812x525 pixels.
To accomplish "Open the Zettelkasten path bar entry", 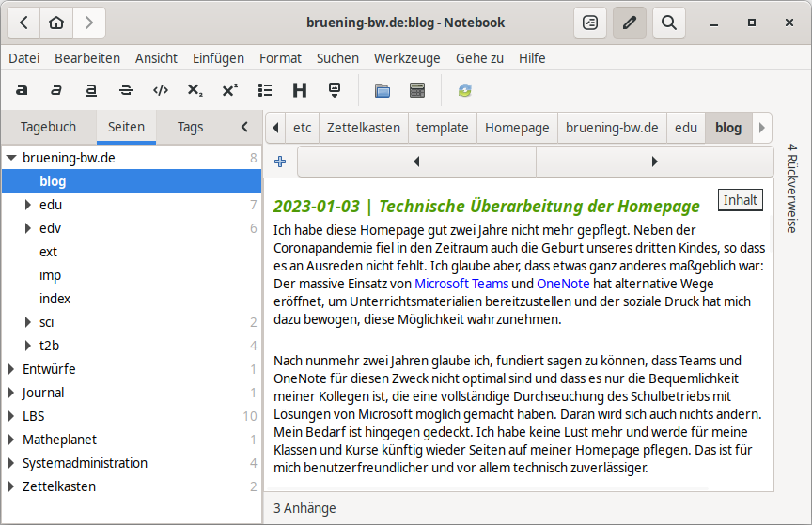I will tap(363, 128).
